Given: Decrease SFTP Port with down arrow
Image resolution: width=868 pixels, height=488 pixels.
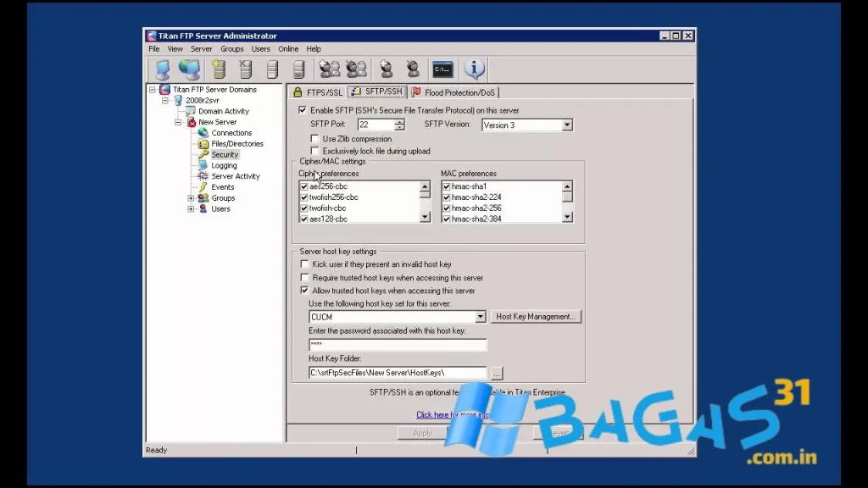Looking at the screenshot, I should pyautogui.click(x=400, y=128).
